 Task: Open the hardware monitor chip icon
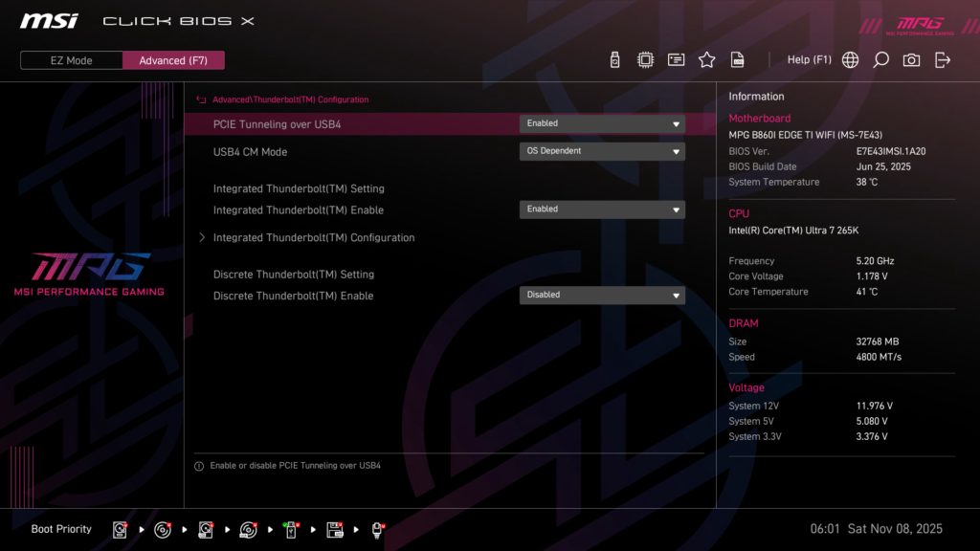coord(645,58)
